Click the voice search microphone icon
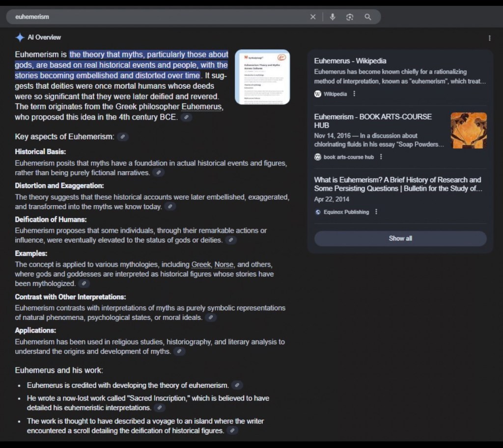Screen dimensions: 503x448 coord(333,17)
